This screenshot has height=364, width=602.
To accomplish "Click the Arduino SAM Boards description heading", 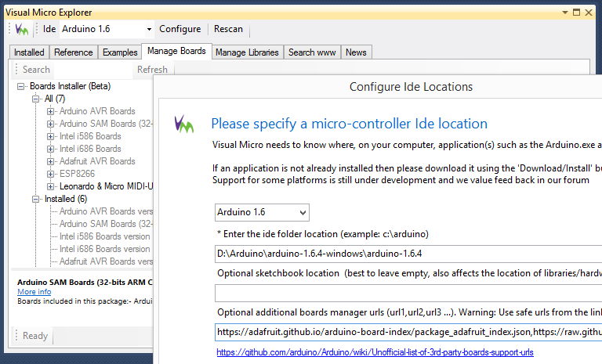I will [x=85, y=283].
